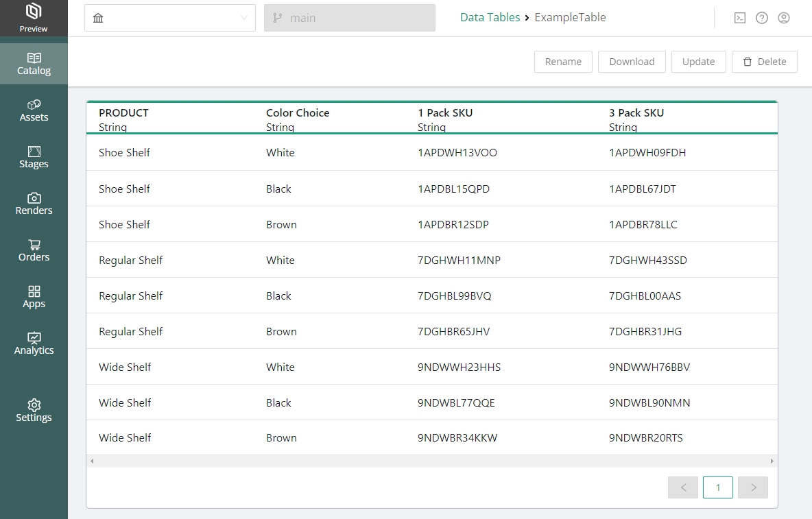
Task: Click the Threekit logo in the sidebar
Action: tap(34, 12)
